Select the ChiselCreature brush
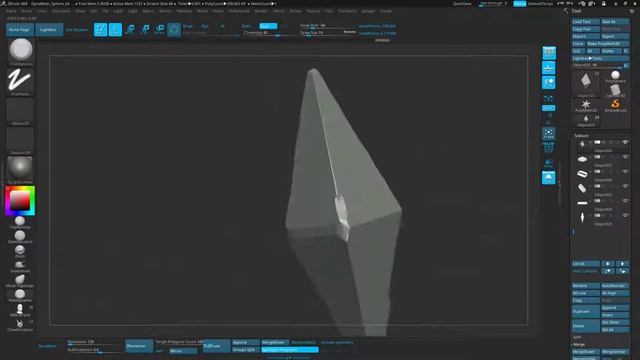The height and width of the screenshot is (360, 640). [20, 325]
